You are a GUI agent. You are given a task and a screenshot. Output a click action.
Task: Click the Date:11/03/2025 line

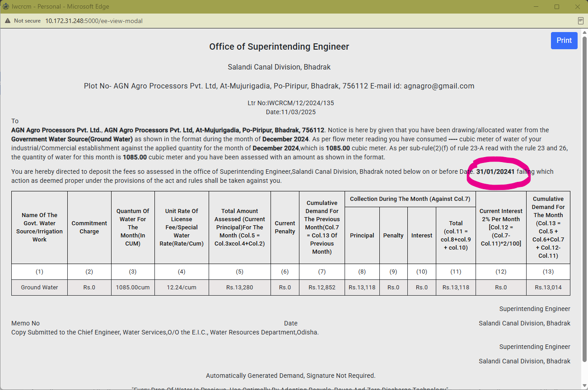click(291, 112)
